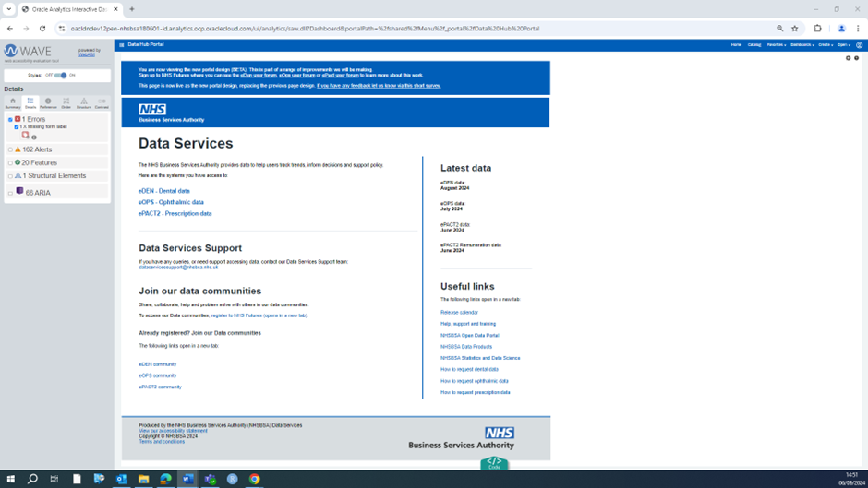Open the WAVE Reference tab

[x=48, y=103]
